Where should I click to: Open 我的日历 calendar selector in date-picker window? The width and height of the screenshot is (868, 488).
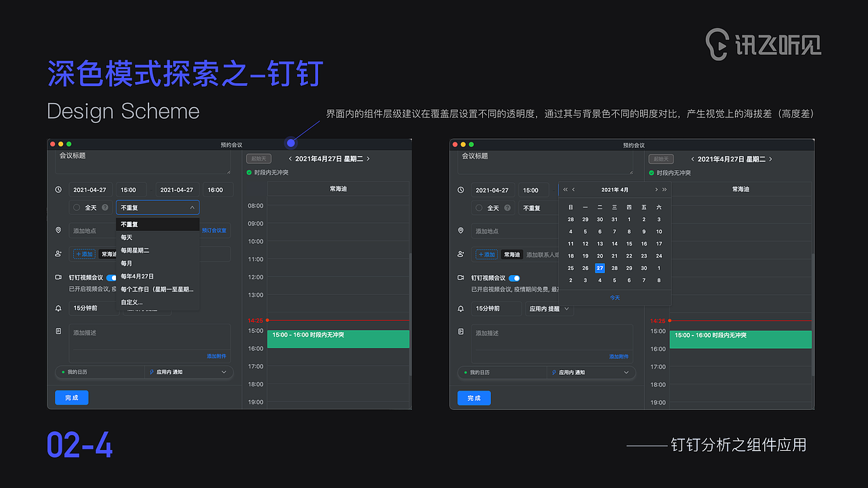(x=502, y=372)
